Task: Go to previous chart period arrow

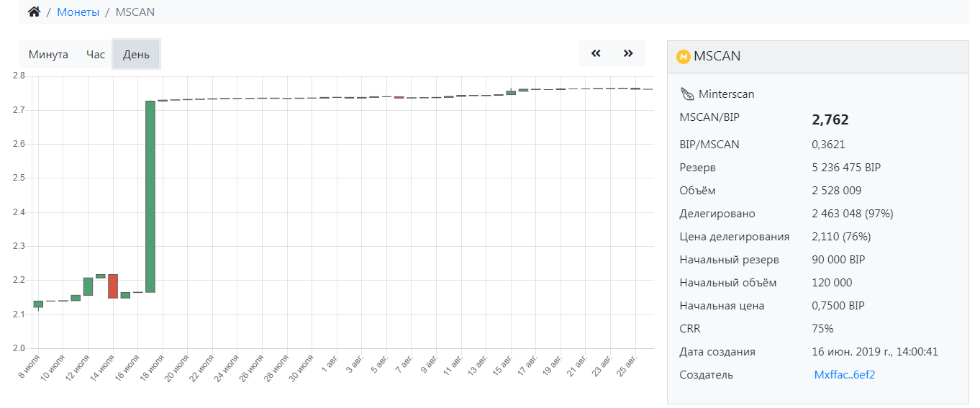Action: 596,53
